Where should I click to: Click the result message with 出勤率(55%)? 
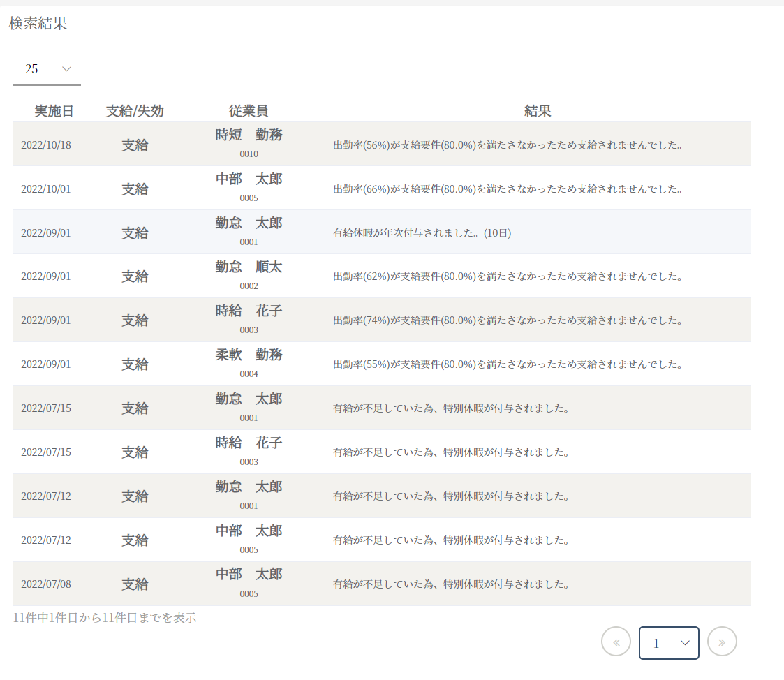tap(508, 364)
